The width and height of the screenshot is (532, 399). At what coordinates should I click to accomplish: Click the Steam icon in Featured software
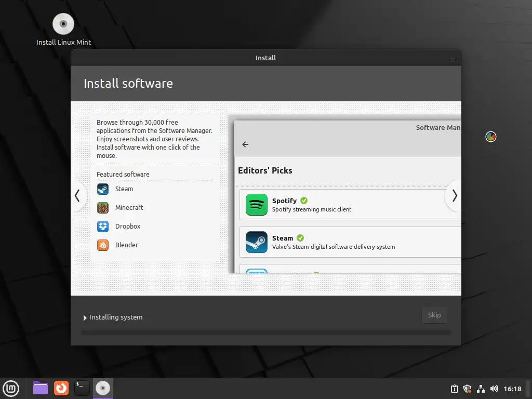[103, 189]
